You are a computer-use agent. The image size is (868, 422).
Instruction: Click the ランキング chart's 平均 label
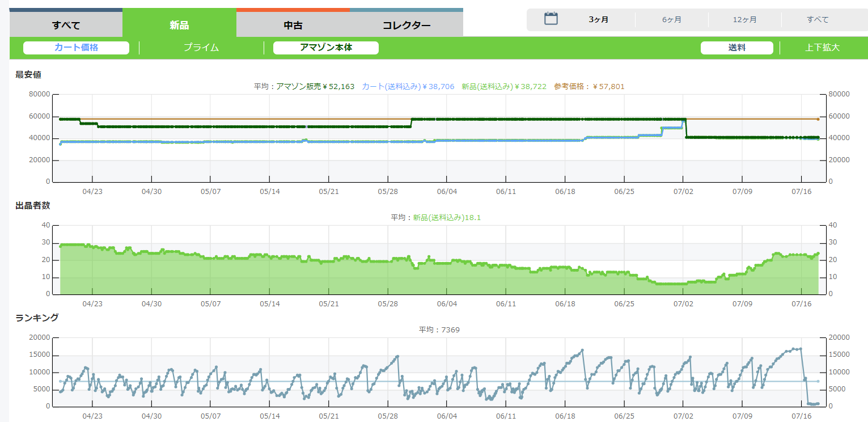tap(439, 330)
